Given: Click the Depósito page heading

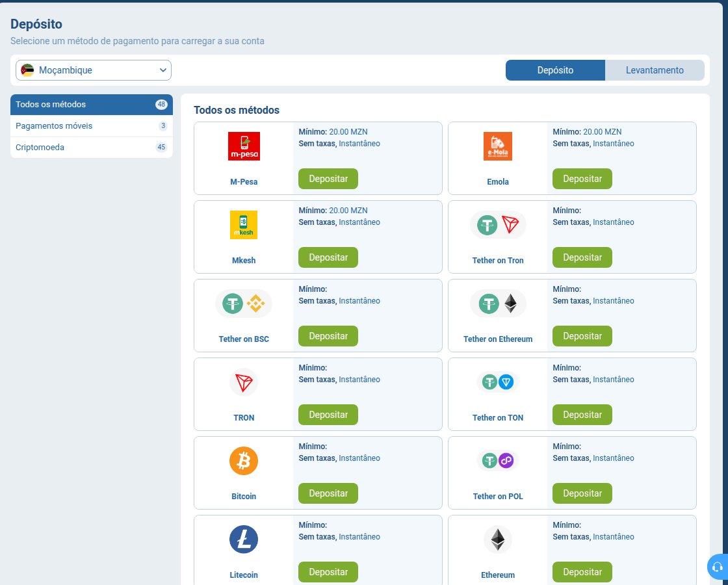Looking at the screenshot, I should click(36, 24).
